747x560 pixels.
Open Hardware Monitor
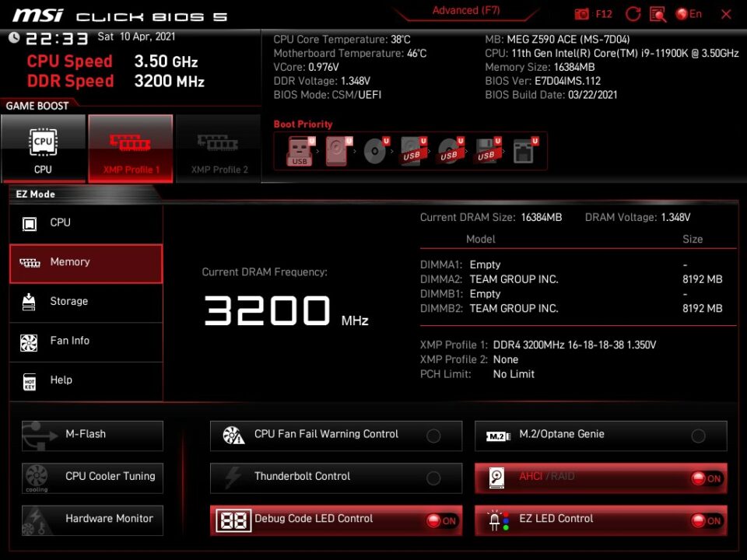[x=93, y=519]
